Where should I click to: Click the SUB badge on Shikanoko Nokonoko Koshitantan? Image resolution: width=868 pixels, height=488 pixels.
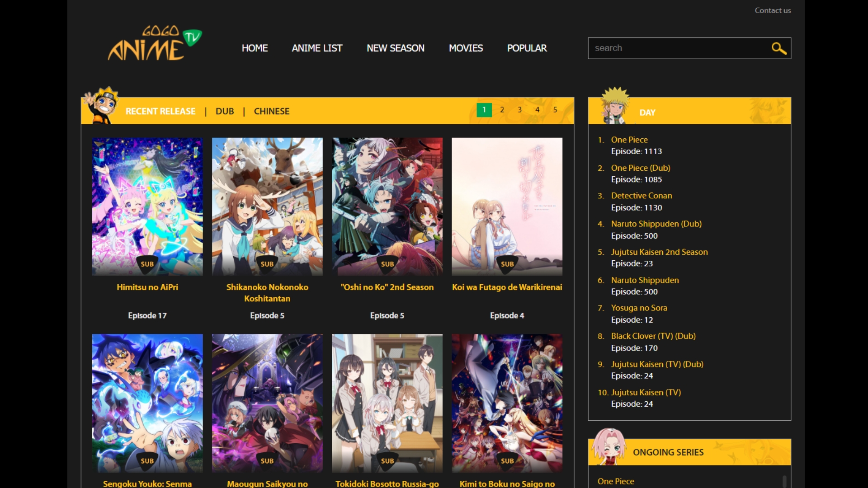click(x=267, y=264)
